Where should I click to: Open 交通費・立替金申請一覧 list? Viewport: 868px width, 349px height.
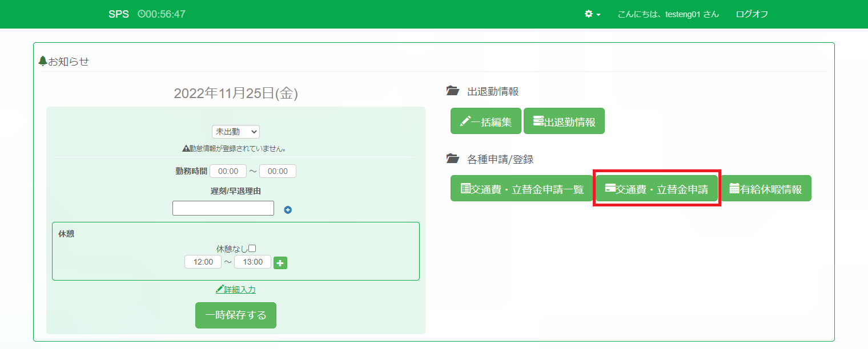pos(521,189)
